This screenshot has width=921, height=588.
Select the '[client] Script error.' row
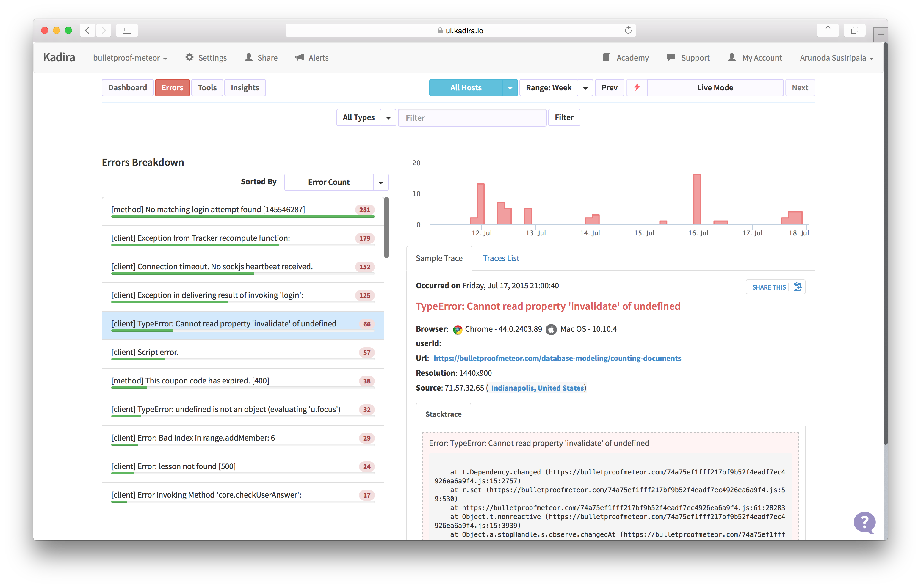pos(243,354)
